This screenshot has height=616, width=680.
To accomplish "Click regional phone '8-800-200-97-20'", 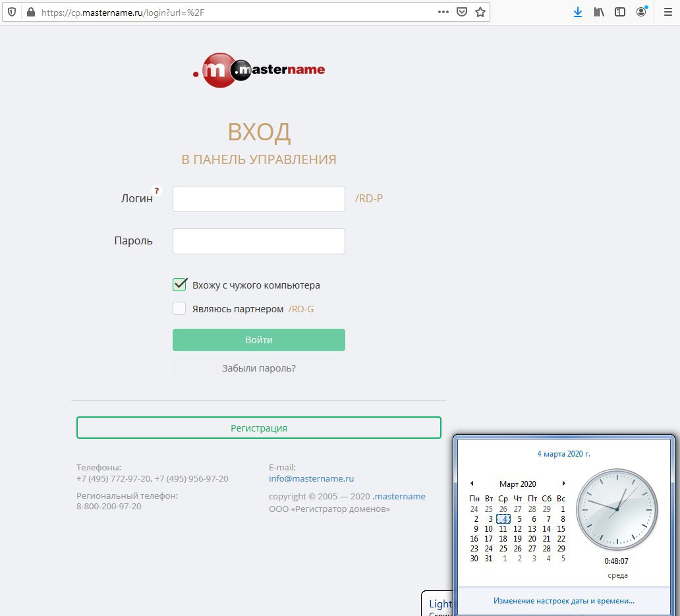I will click(x=109, y=507).
